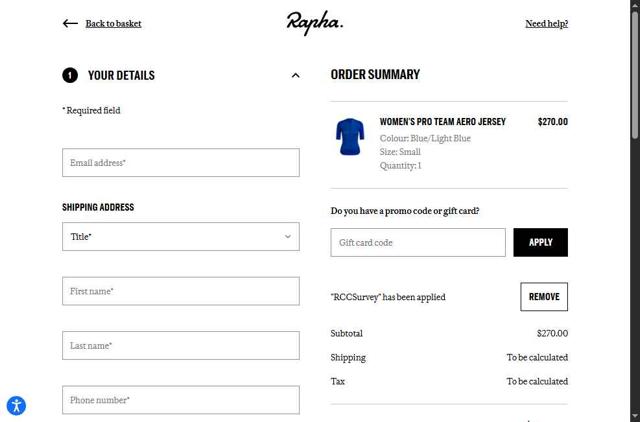Click the blue jersey product thumbnail

(x=350, y=137)
